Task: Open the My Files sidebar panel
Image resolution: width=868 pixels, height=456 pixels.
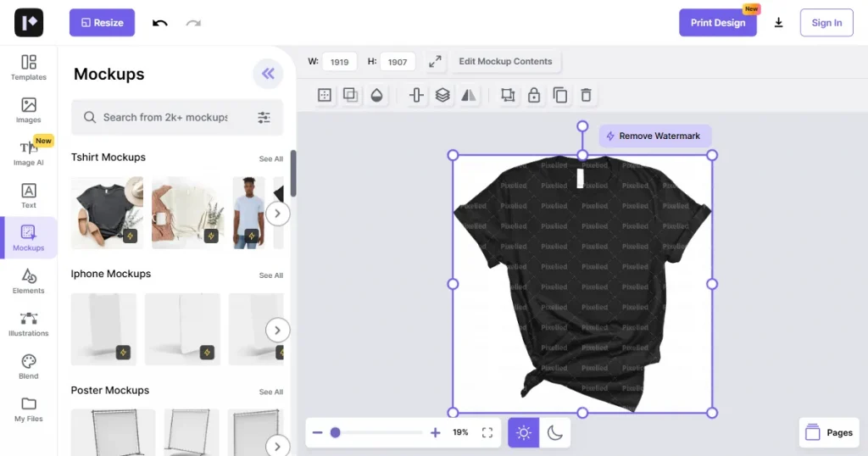Action: pyautogui.click(x=29, y=409)
